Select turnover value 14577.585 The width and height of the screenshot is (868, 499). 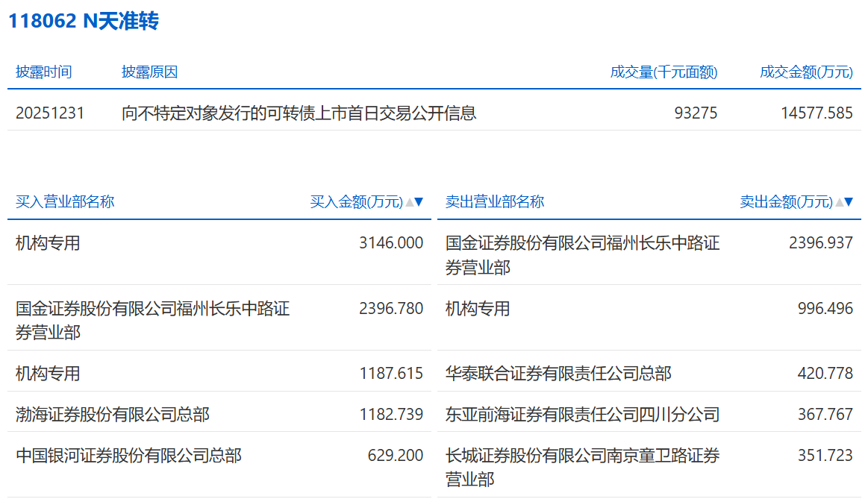[817, 113]
